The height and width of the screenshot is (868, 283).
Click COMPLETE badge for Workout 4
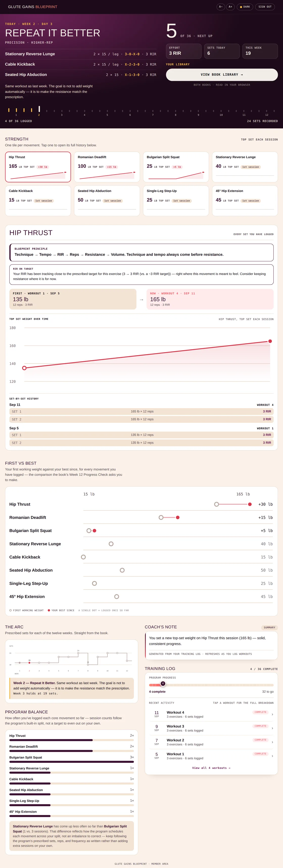click(x=260, y=712)
